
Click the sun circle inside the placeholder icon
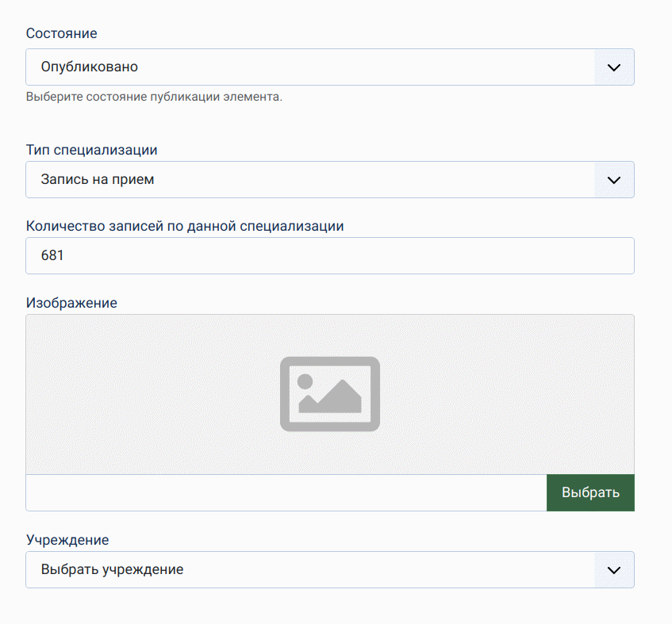[x=305, y=381]
